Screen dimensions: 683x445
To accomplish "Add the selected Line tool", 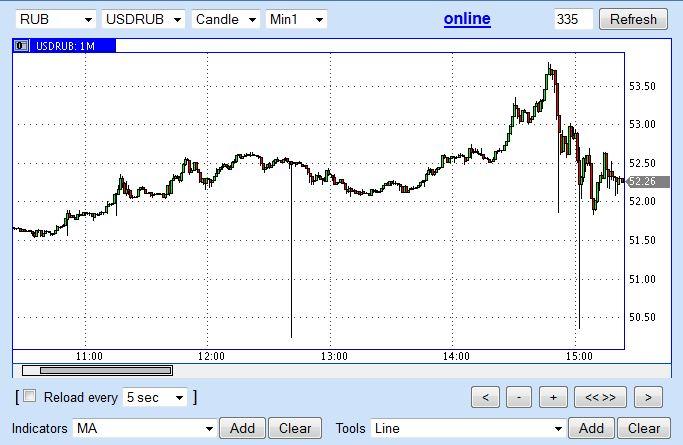I will tap(591, 428).
